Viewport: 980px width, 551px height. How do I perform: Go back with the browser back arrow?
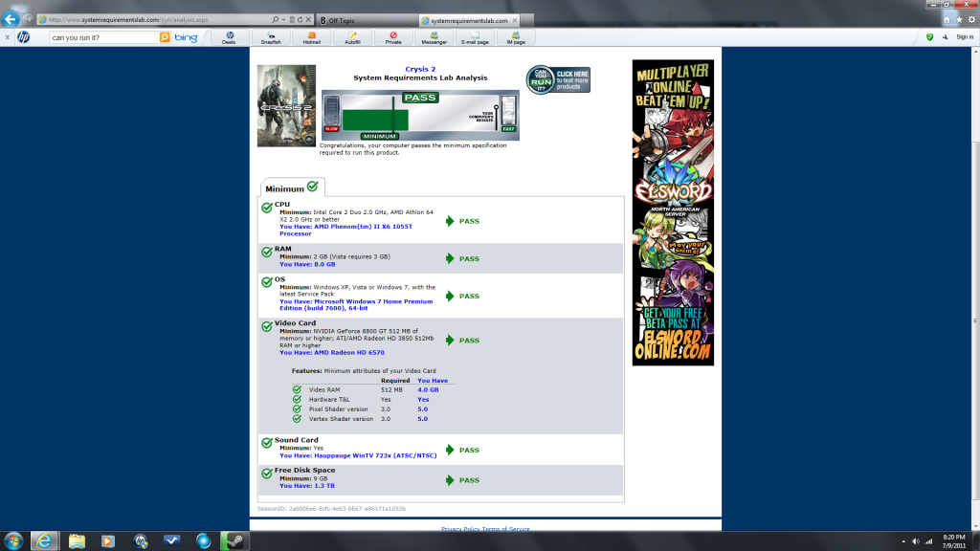(10, 19)
